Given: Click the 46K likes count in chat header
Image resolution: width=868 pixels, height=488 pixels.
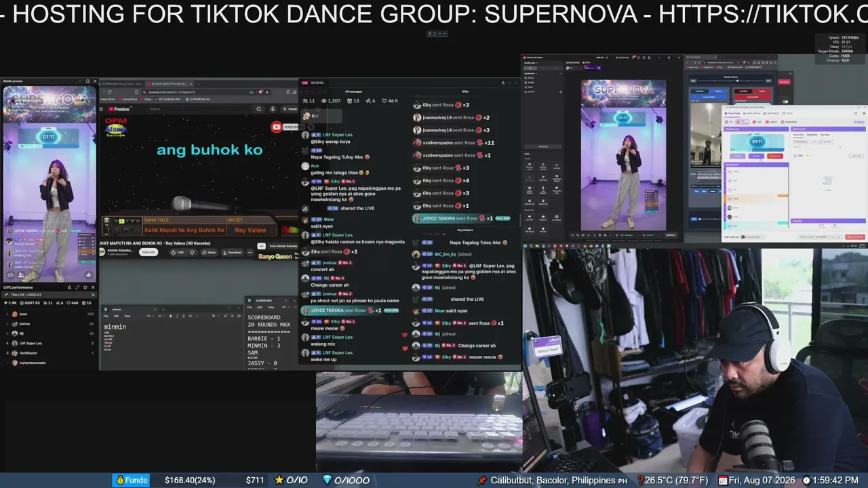Looking at the screenshot, I should (389, 100).
